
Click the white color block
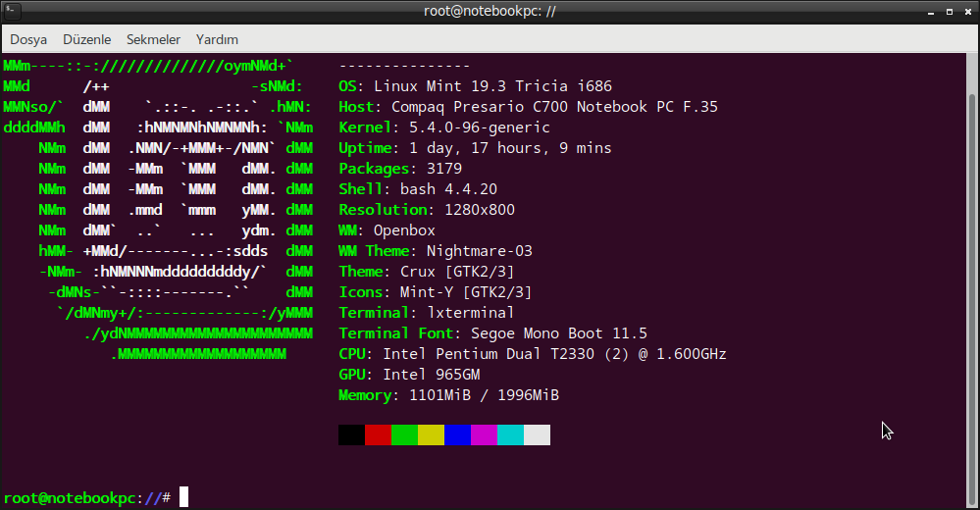[537, 435]
